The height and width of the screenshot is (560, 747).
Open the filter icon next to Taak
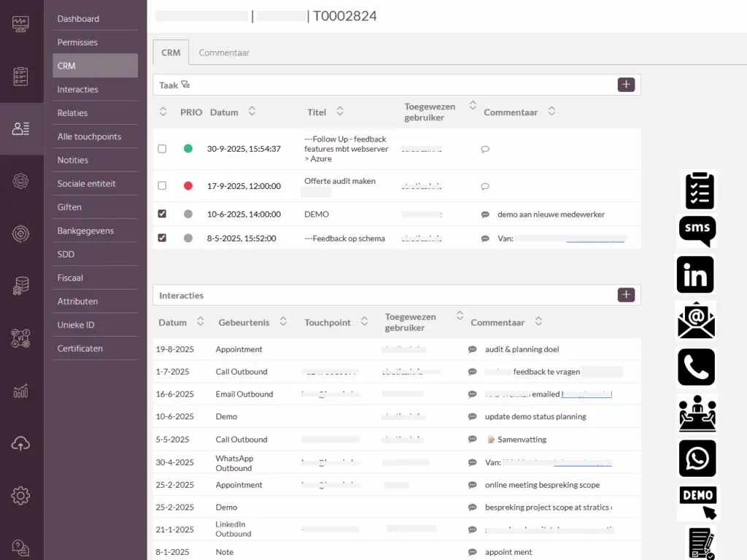pos(185,85)
